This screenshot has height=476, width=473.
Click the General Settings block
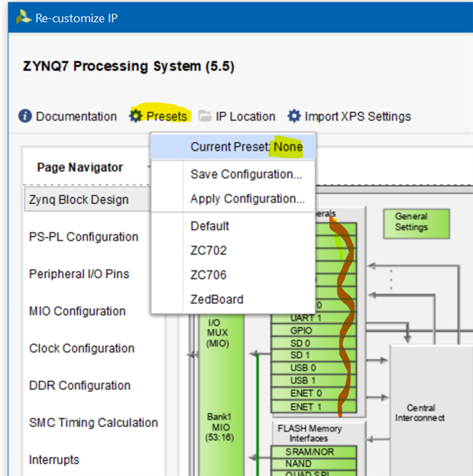coord(416,224)
